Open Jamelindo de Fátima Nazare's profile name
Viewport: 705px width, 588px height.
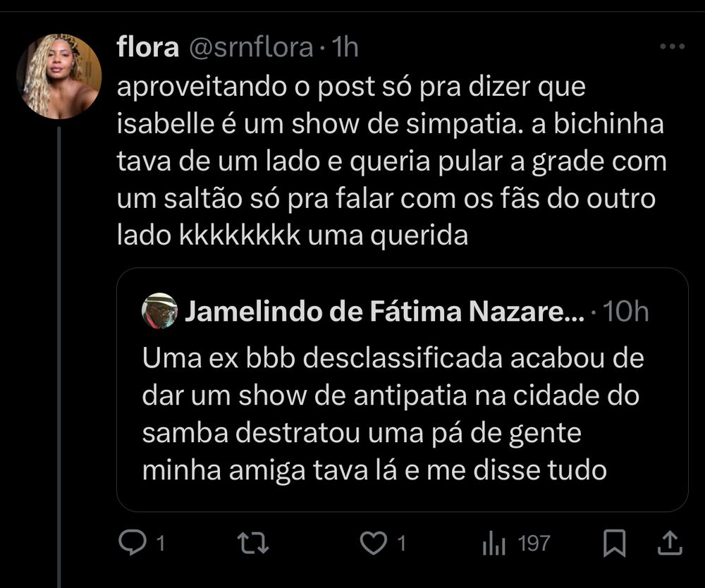tap(384, 311)
